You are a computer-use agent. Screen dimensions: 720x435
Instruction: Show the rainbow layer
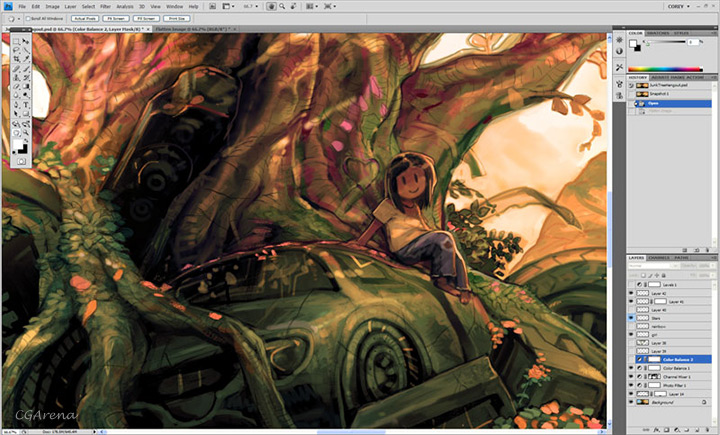631,326
